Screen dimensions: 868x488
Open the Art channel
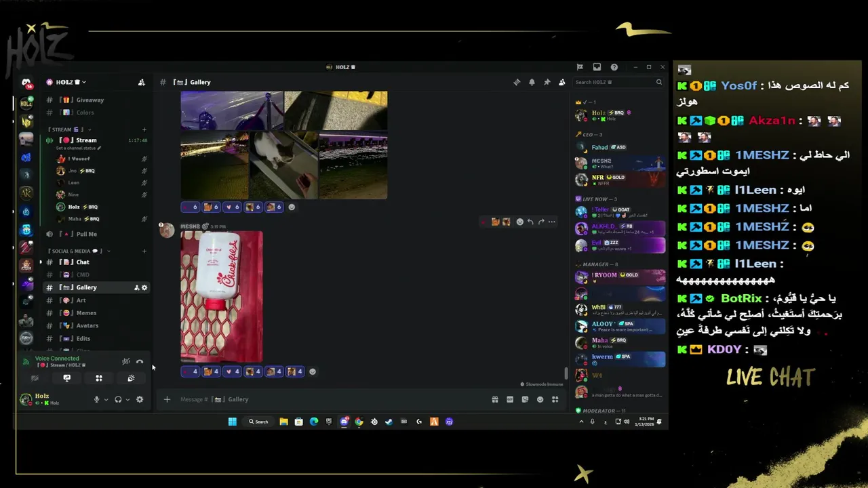click(x=96, y=300)
